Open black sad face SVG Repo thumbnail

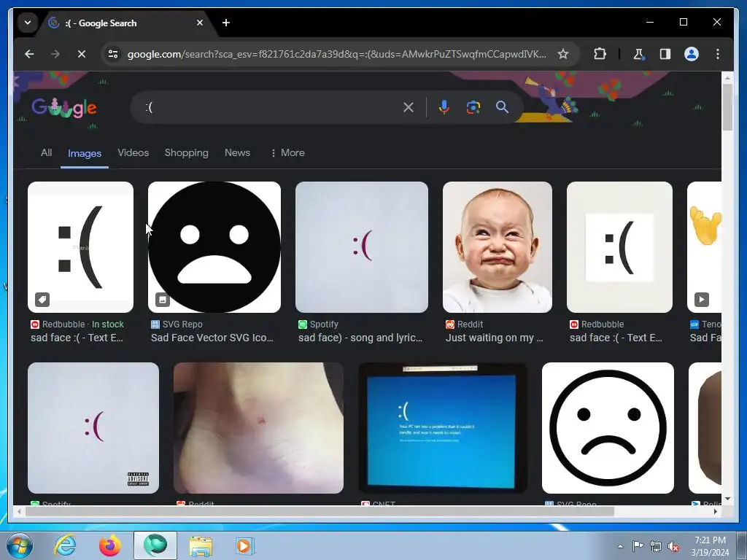tap(214, 247)
